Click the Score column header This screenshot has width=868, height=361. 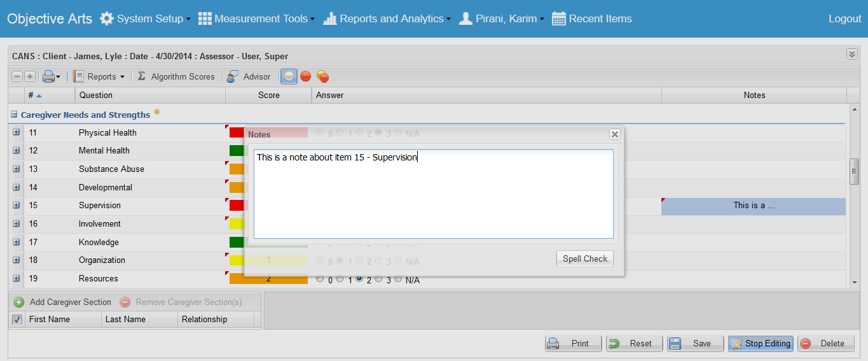(268, 96)
